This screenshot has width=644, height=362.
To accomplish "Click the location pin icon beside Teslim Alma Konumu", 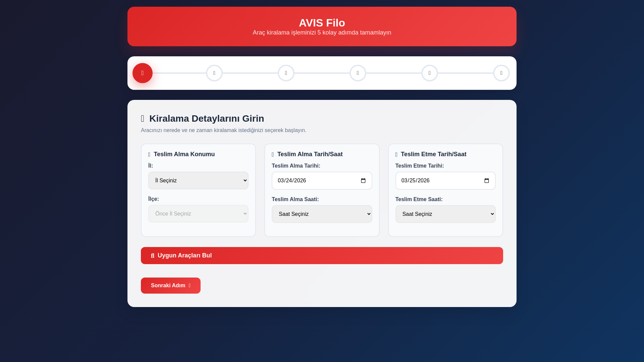I will [149, 155].
